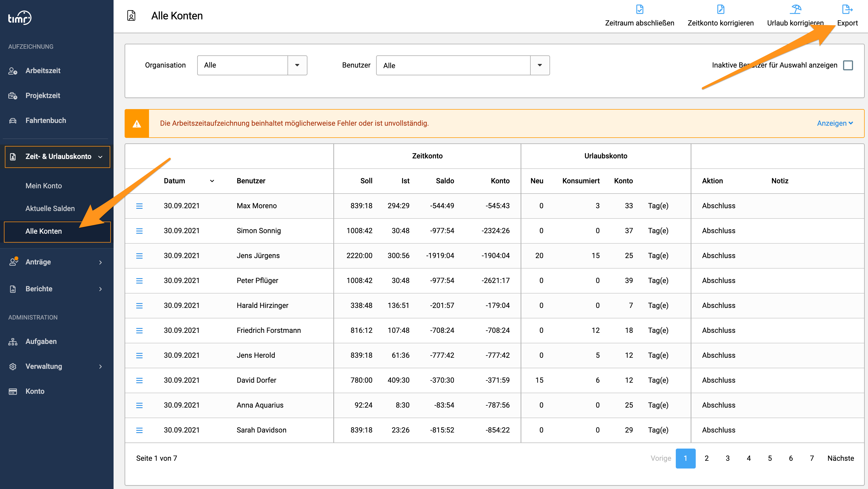Click the Konto card icon
The height and width of the screenshot is (489, 868).
[13, 391]
